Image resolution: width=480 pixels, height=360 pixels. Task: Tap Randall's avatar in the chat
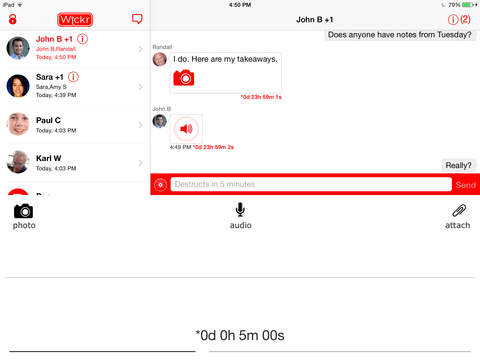click(x=160, y=59)
